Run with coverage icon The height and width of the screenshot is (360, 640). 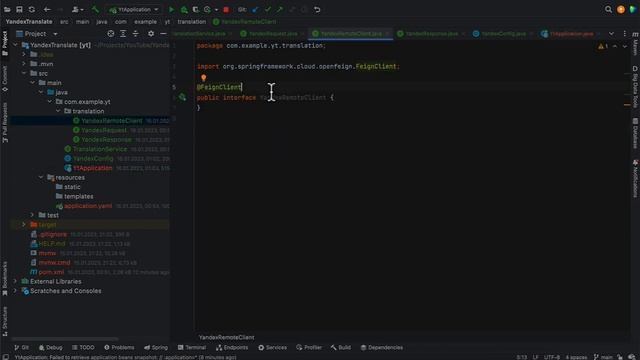click(196, 9)
